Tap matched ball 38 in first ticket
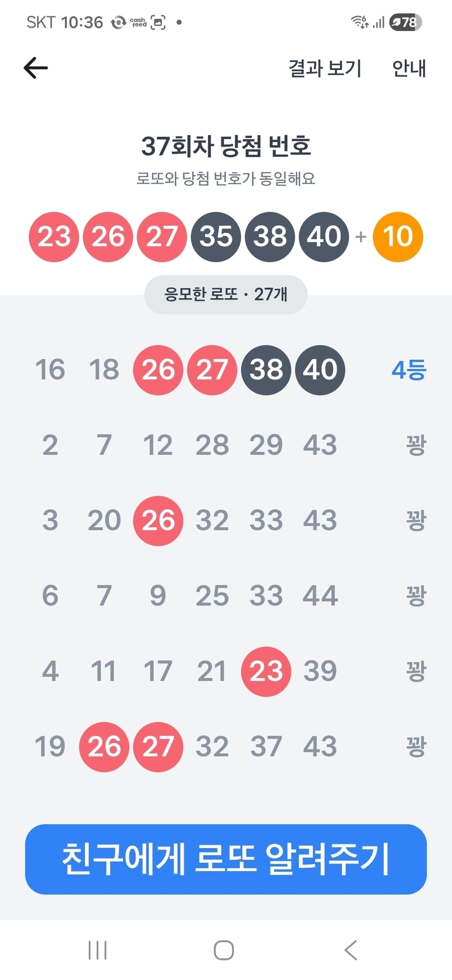 [x=266, y=370]
